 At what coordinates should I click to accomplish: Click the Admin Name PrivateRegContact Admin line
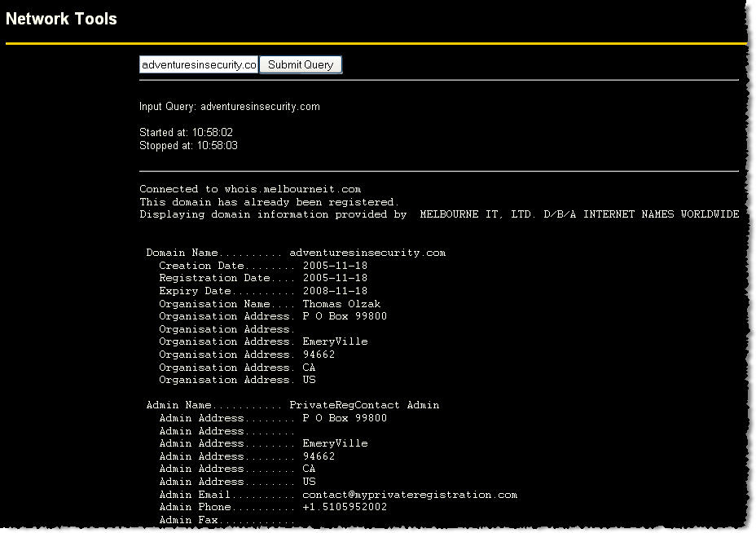(292, 405)
